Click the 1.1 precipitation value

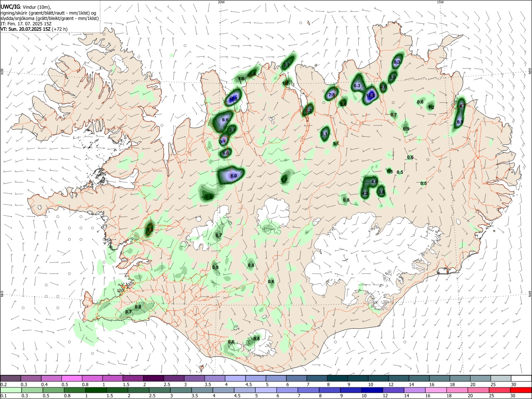(336, 143)
